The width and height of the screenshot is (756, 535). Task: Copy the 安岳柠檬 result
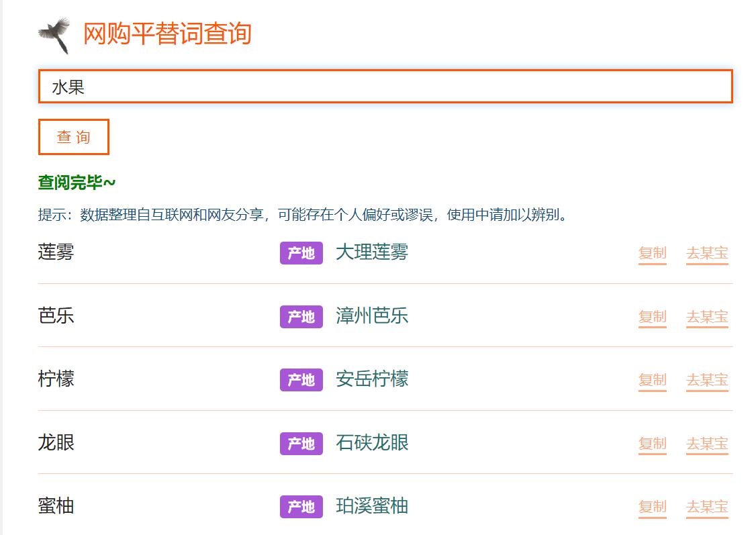(652, 380)
